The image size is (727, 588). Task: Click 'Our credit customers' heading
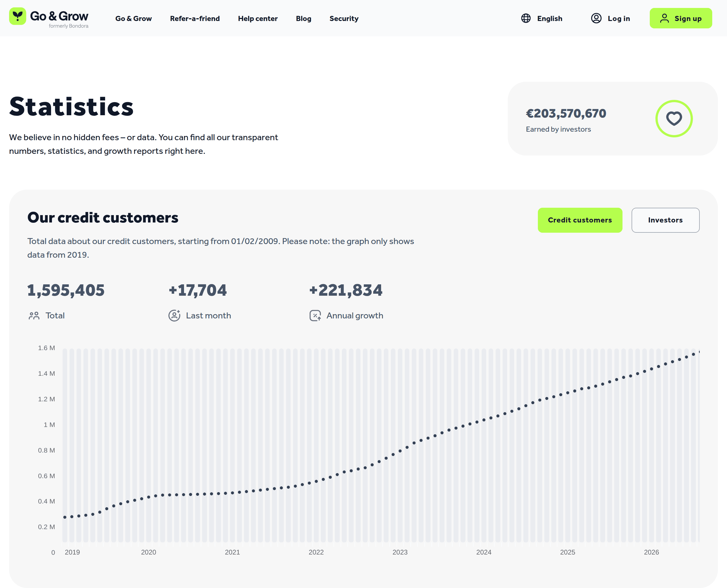[103, 218]
